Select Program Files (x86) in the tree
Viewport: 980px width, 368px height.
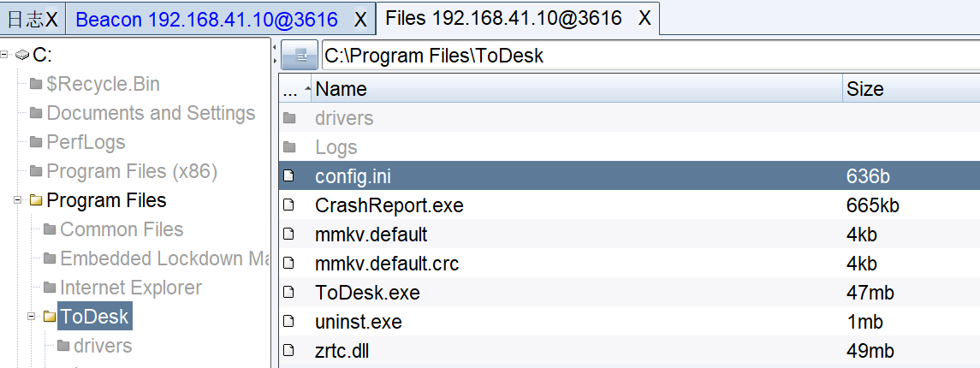132,171
